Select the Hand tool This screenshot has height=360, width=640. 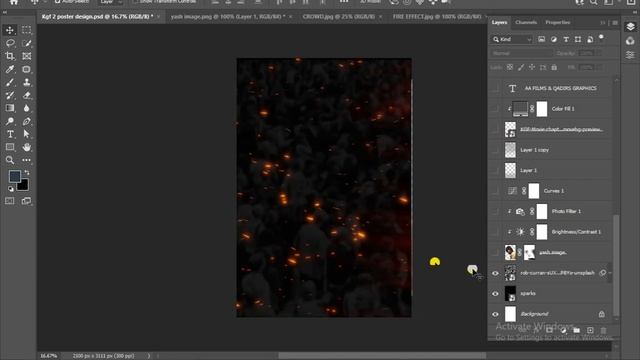pos(27,147)
